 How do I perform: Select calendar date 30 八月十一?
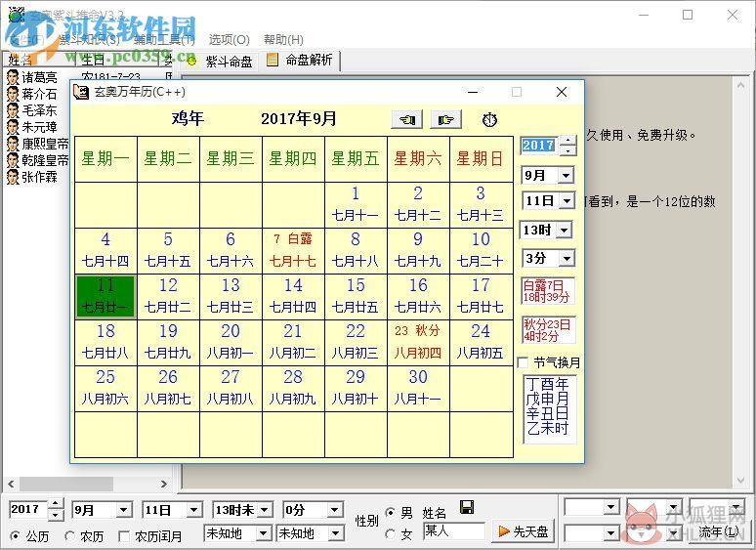pyautogui.click(x=418, y=389)
